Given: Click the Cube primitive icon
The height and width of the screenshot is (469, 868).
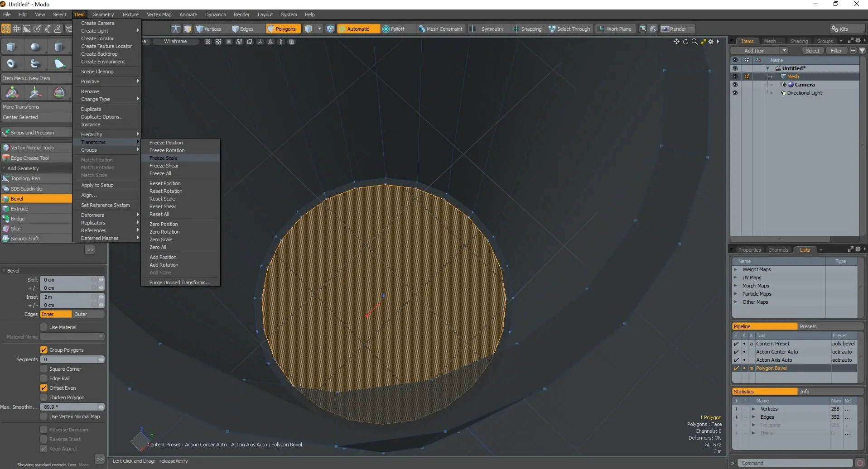Looking at the screenshot, I should point(11,47).
